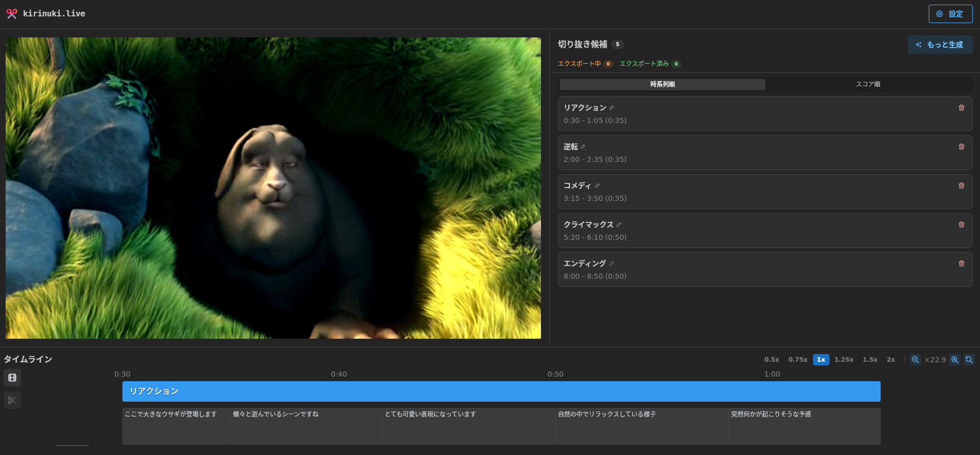Delete the クライマックス clip with trash icon

[962, 224]
